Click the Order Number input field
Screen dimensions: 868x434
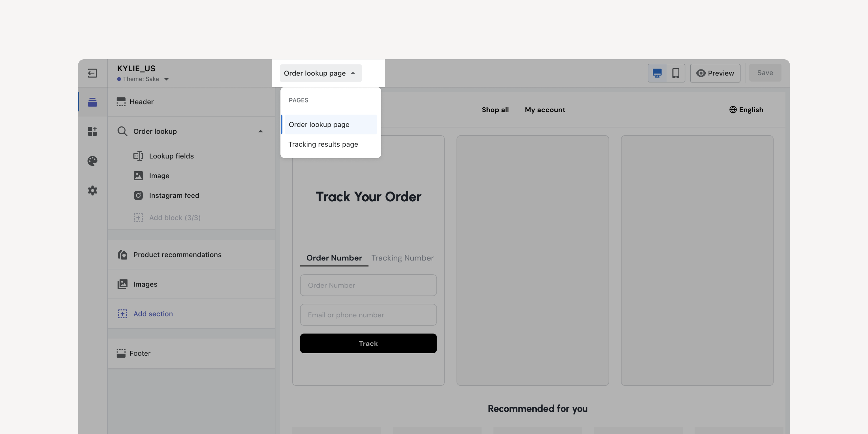368,285
